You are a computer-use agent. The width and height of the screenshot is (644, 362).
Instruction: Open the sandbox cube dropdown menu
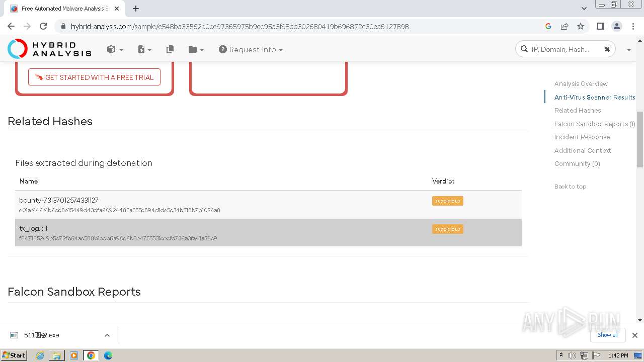tap(115, 49)
